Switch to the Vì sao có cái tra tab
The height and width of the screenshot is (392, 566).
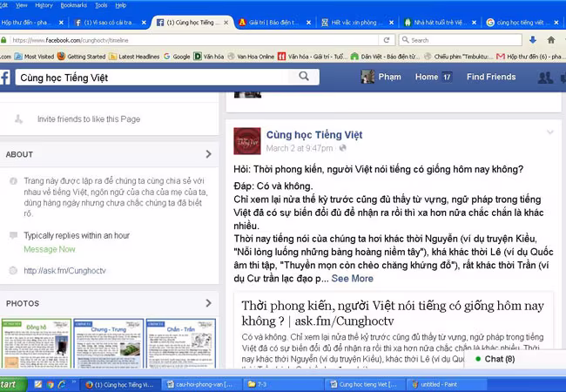108,23
